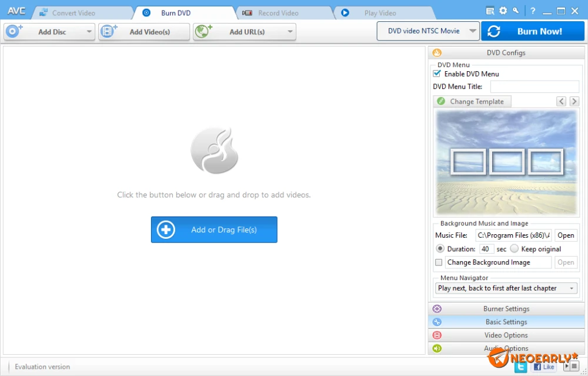Expand the Video Options section
The width and height of the screenshot is (588, 376).
(506, 335)
